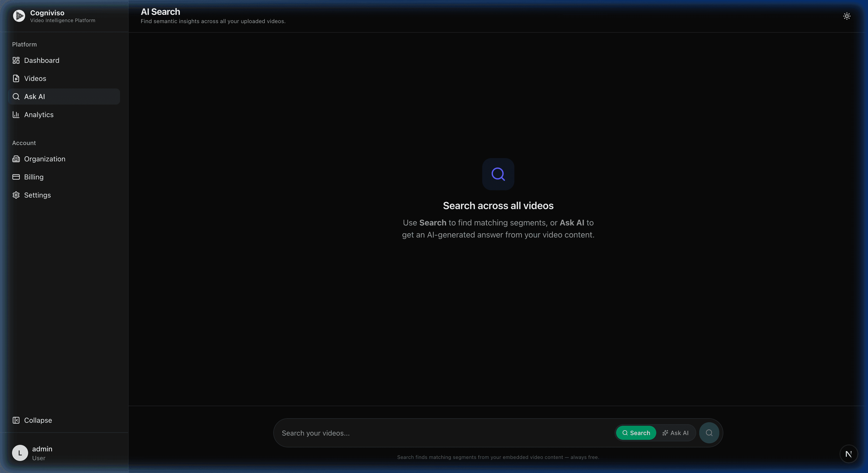Open the Dashboard grid icon

[x=16, y=60]
